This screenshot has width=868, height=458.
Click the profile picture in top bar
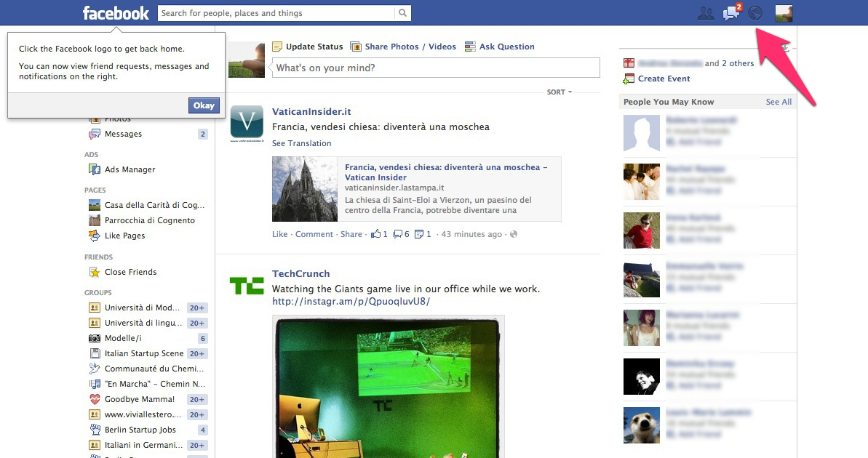point(784,13)
